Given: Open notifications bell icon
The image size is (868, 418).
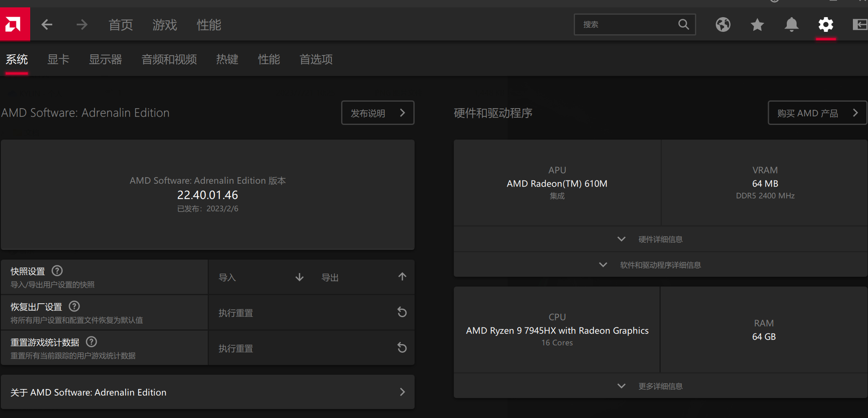Looking at the screenshot, I should (x=791, y=24).
